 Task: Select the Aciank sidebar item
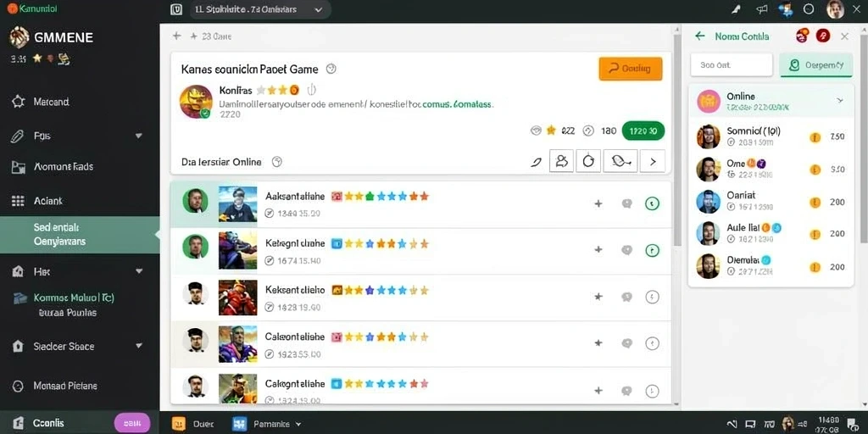coord(37,201)
